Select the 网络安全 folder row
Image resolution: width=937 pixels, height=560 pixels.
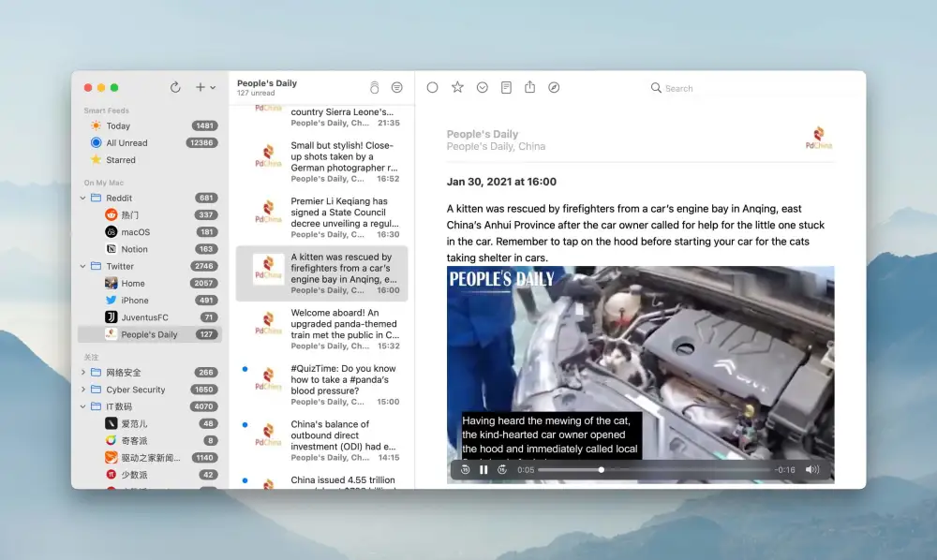click(x=149, y=372)
